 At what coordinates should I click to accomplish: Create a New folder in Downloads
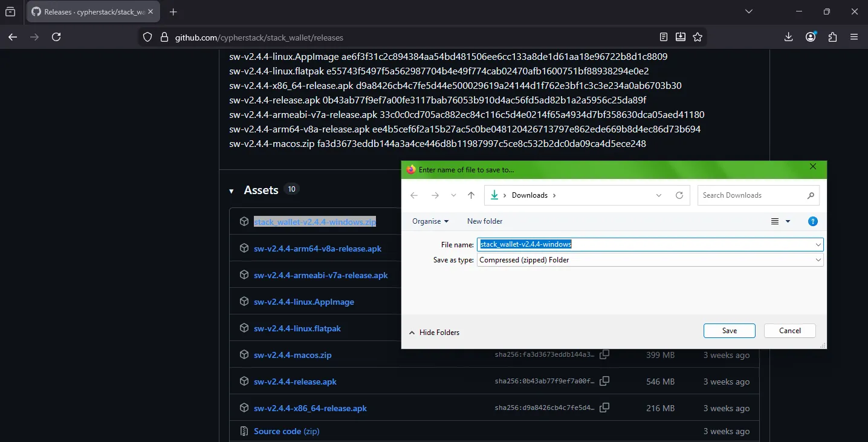click(x=485, y=221)
